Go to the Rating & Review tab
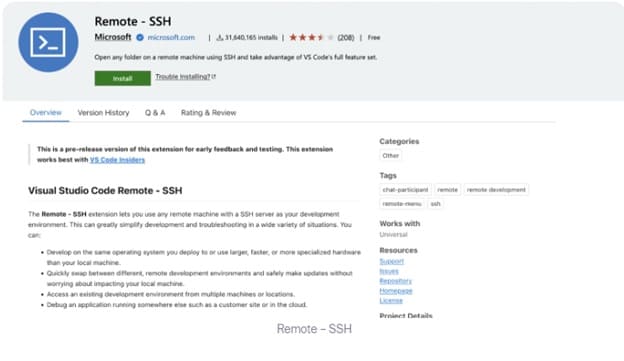 tap(209, 113)
